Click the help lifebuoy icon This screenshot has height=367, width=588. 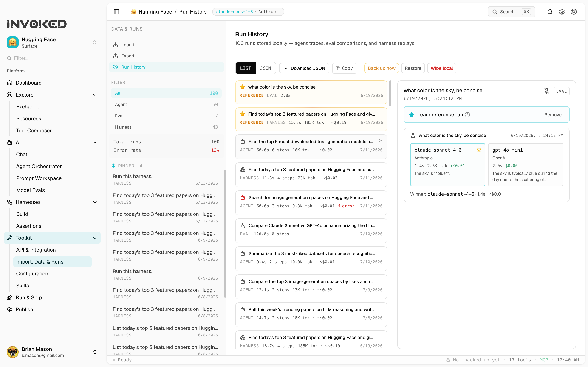tap(574, 12)
